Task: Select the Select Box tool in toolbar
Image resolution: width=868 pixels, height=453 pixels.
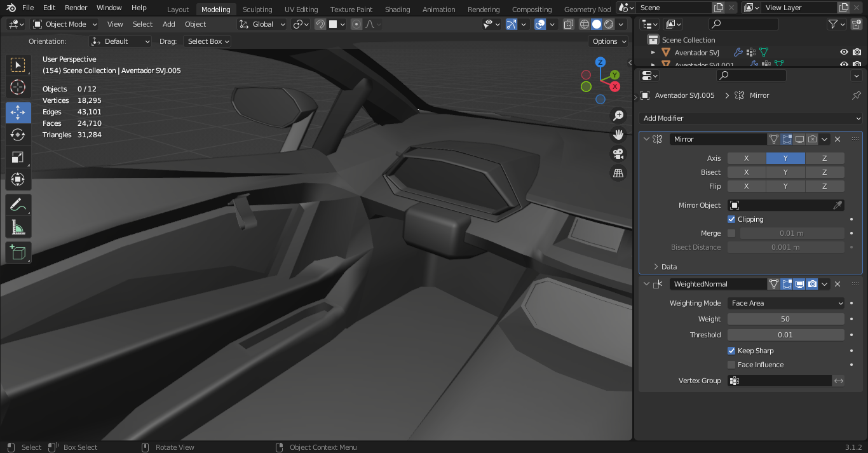Action: click(x=18, y=65)
